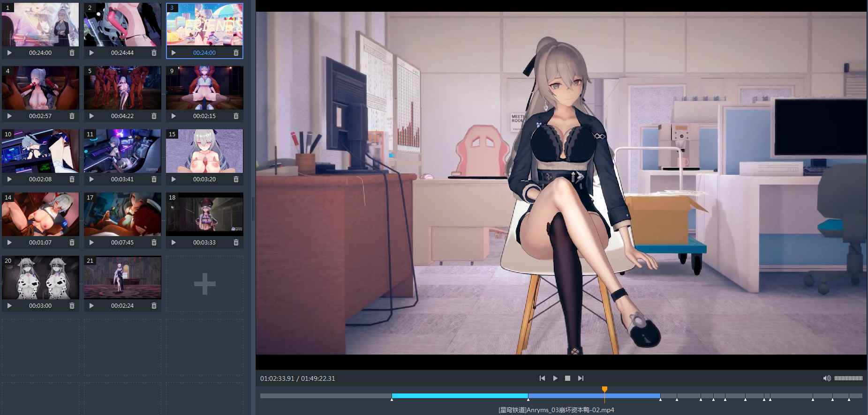
Task: Click the 00:07:45 duration label
Action: 122,243
